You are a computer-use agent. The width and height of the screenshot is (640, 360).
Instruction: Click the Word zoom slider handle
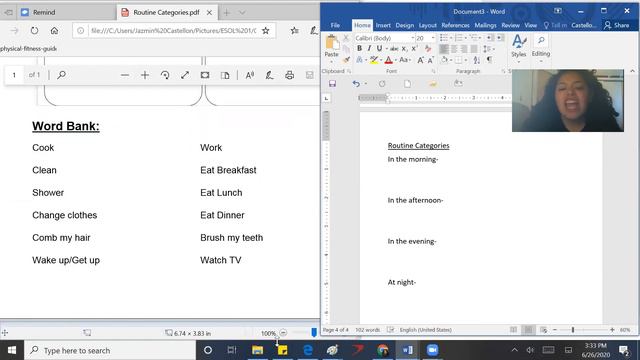[x=573, y=330]
